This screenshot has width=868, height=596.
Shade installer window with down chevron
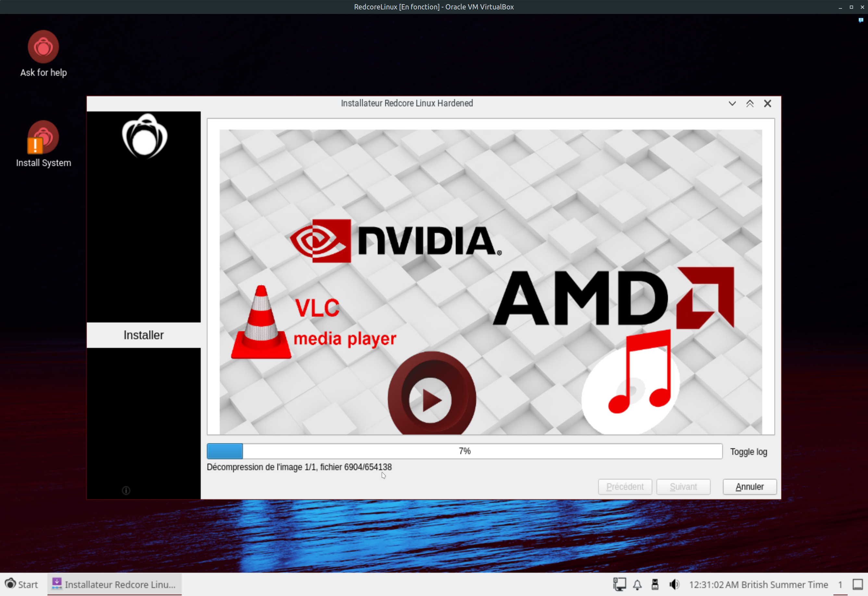tap(732, 104)
